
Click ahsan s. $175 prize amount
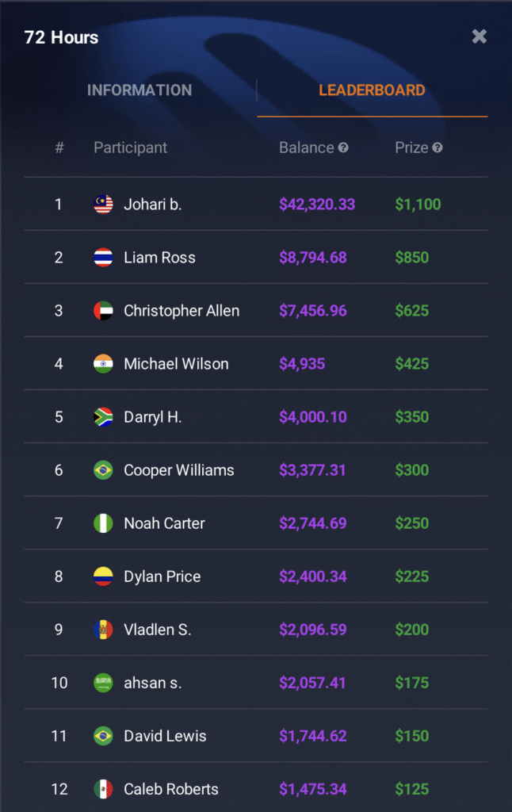(411, 683)
